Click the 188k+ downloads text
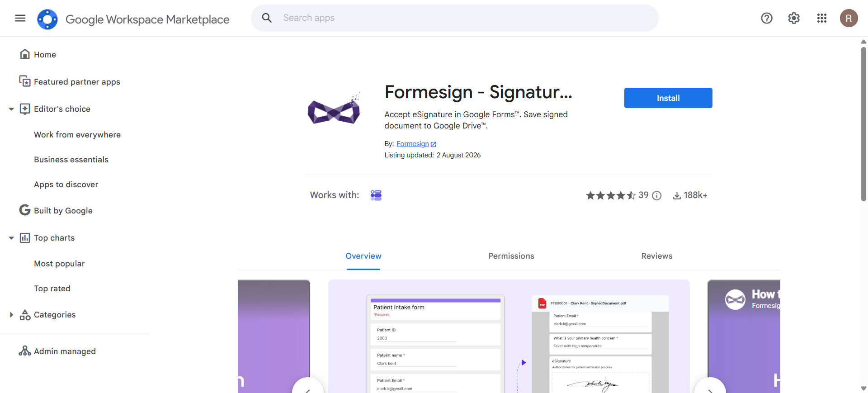 click(695, 195)
